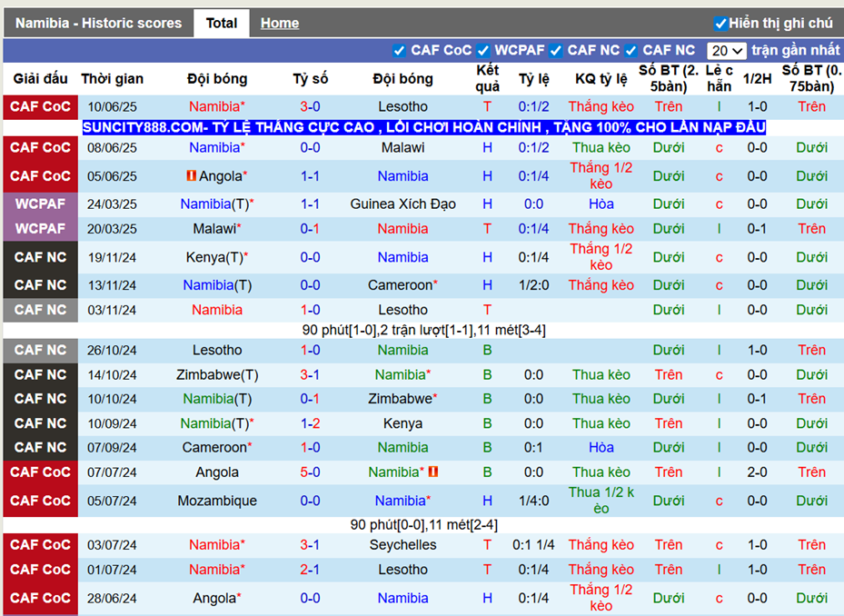This screenshot has height=616, width=844.
Task: Uncheck the CAF CoC filter checkbox
Action: [399, 51]
